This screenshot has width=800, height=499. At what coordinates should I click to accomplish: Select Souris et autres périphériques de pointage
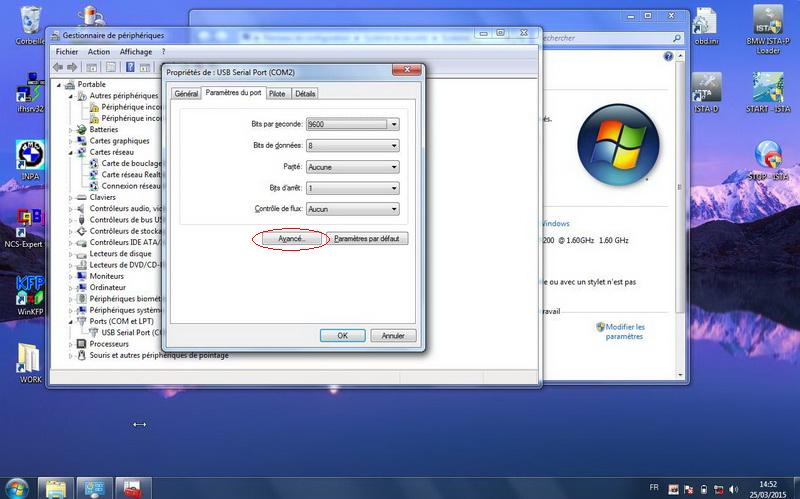tap(159, 355)
